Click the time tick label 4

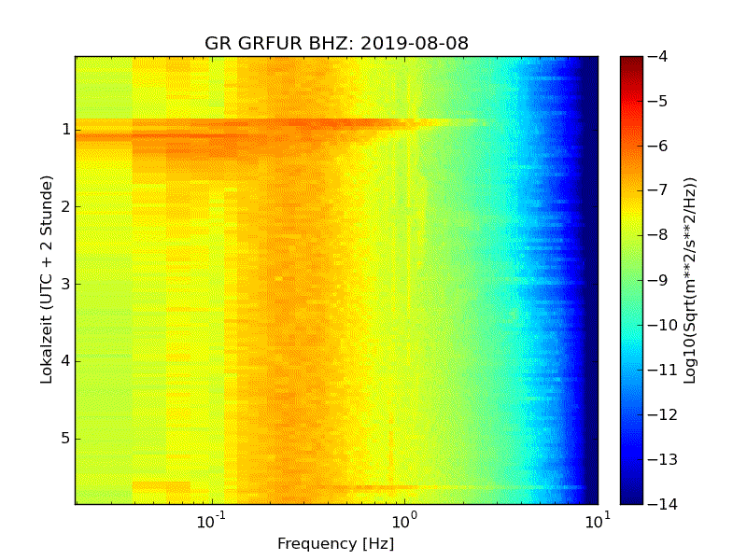pos(66,361)
